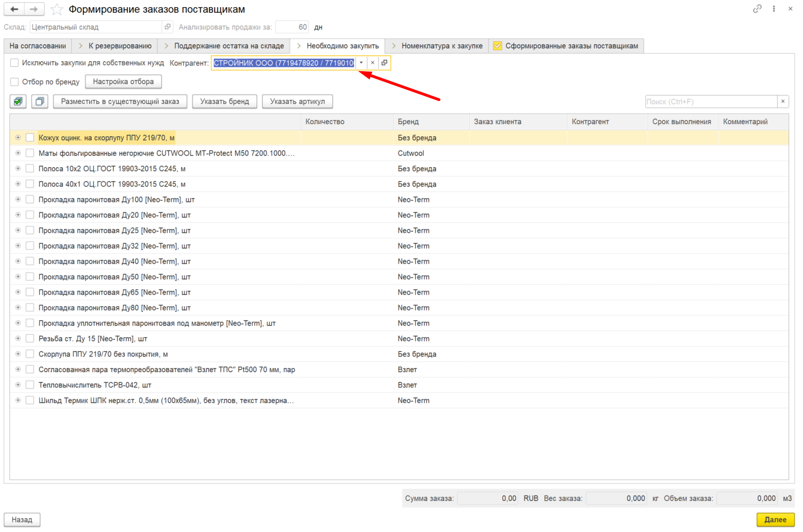Screen dimensions: 803x532
Task: Click the check all rows icon button
Action: (18, 102)
